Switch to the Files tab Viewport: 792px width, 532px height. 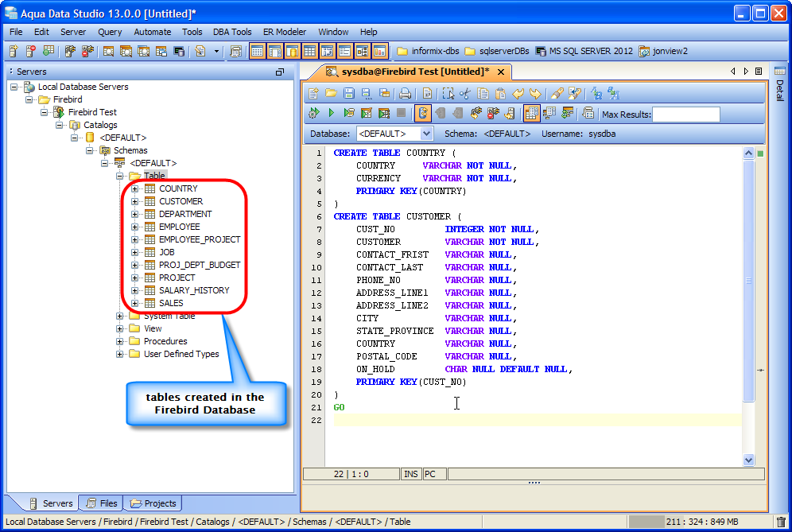(102, 503)
